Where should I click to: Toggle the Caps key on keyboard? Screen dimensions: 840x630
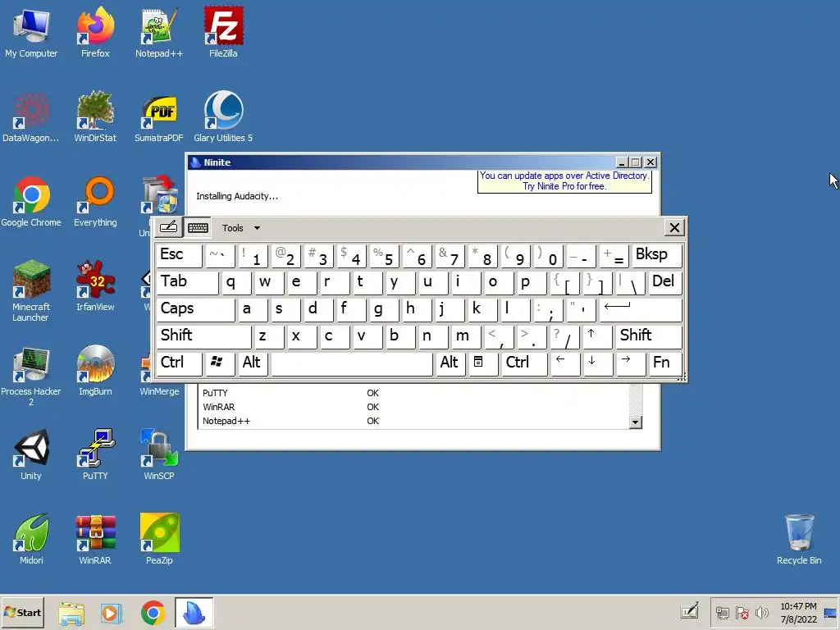tap(195, 308)
